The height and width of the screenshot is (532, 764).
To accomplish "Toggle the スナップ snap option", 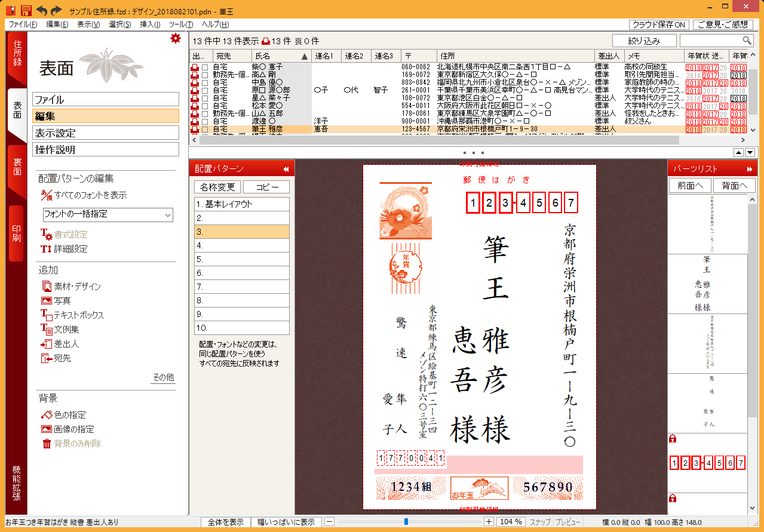I will point(540,522).
